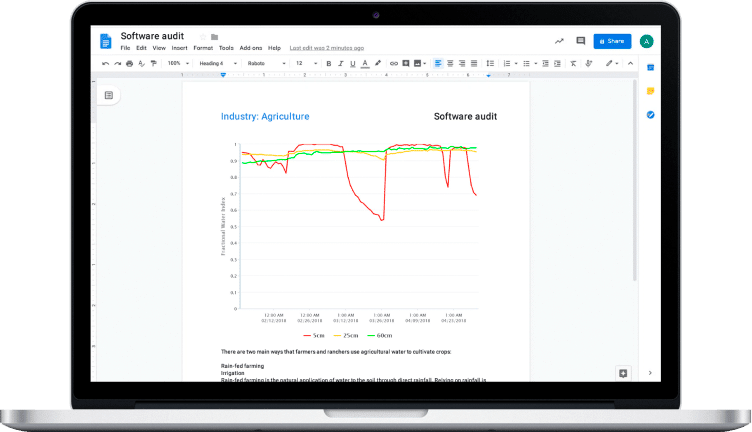This screenshot has height=432, width=752.
Task: Open the account avatar A
Action: 646,41
